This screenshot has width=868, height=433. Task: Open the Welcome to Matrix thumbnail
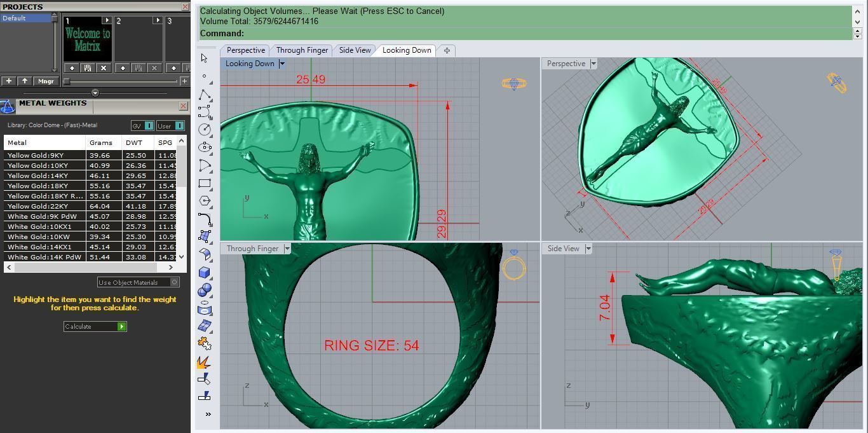click(88, 39)
